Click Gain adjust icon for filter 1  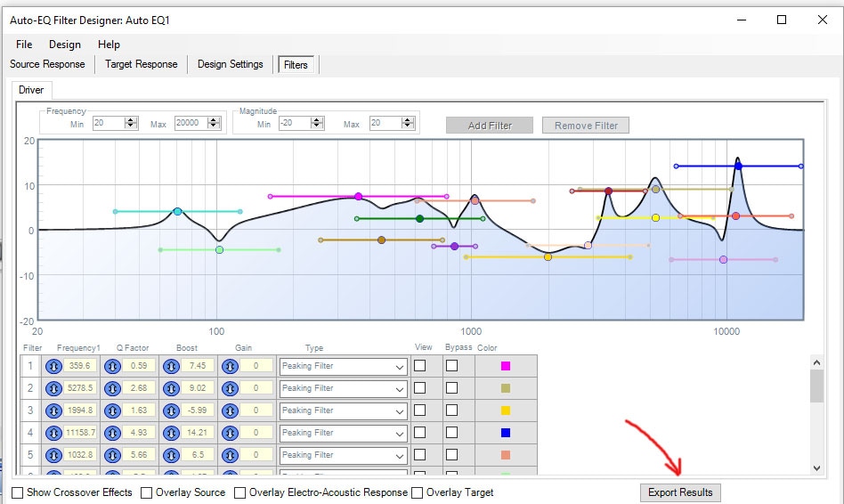tap(230, 367)
